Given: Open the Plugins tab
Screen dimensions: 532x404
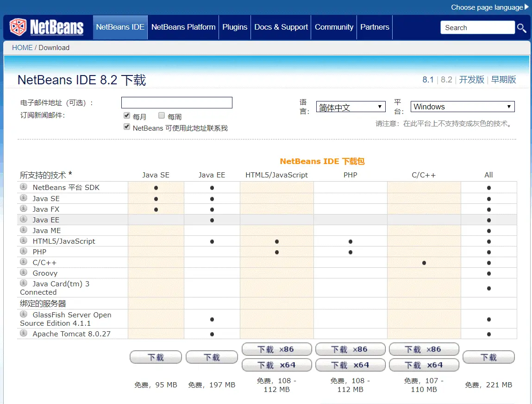Looking at the screenshot, I should tap(235, 27).
